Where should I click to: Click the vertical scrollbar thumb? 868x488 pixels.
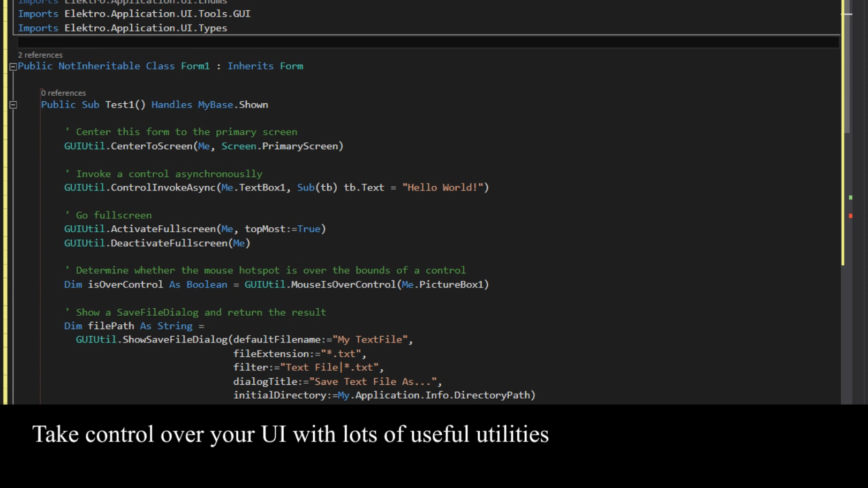tap(847, 70)
